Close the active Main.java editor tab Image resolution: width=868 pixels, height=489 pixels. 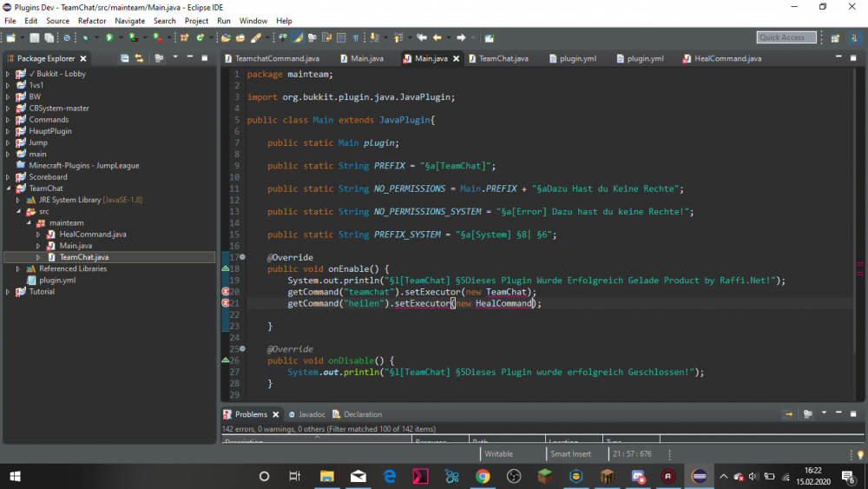pyautogui.click(x=457, y=58)
